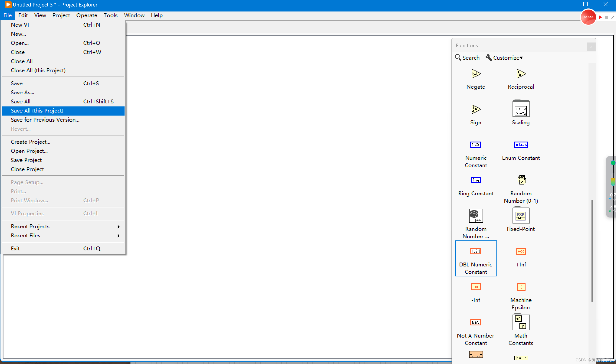This screenshot has height=364, width=616.
Task: Minimize the Project Explorer window
Action: point(566,4)
